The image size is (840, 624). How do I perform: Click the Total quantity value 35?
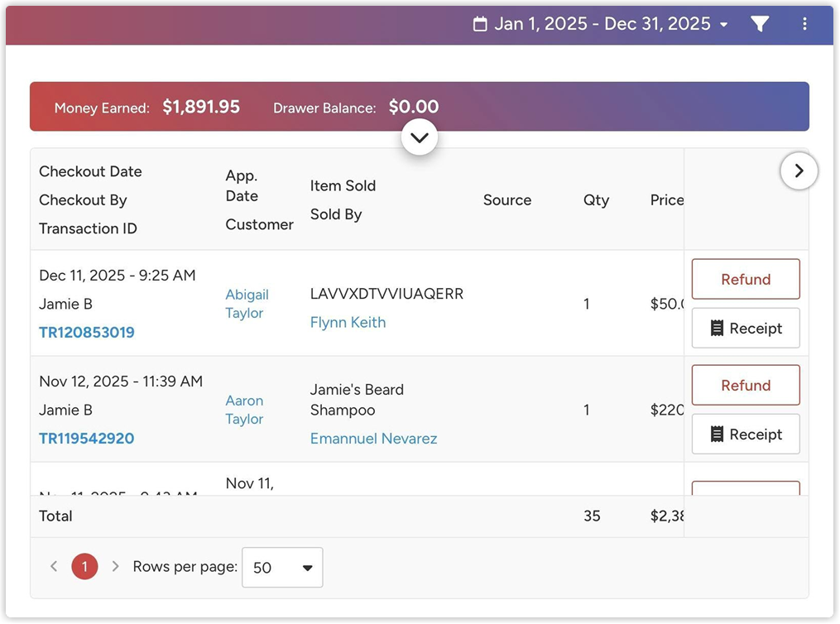592,516
